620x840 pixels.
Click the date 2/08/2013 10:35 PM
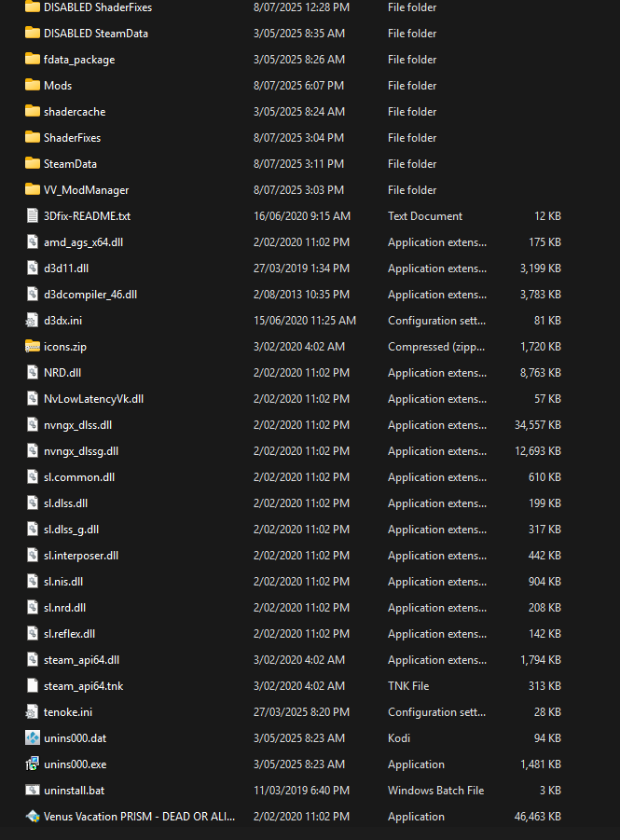[301, 294]
